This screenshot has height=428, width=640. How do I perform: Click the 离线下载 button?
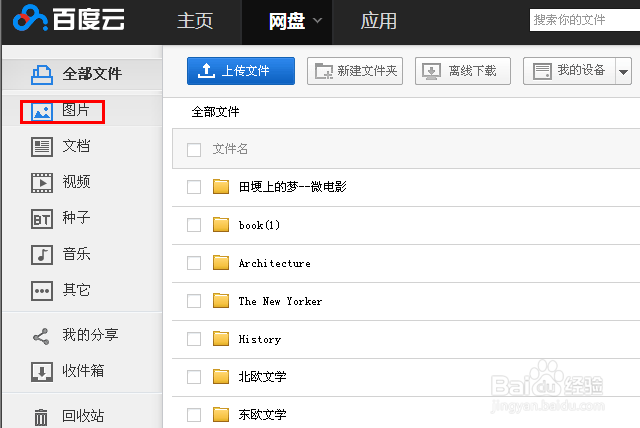coord(462,71)
